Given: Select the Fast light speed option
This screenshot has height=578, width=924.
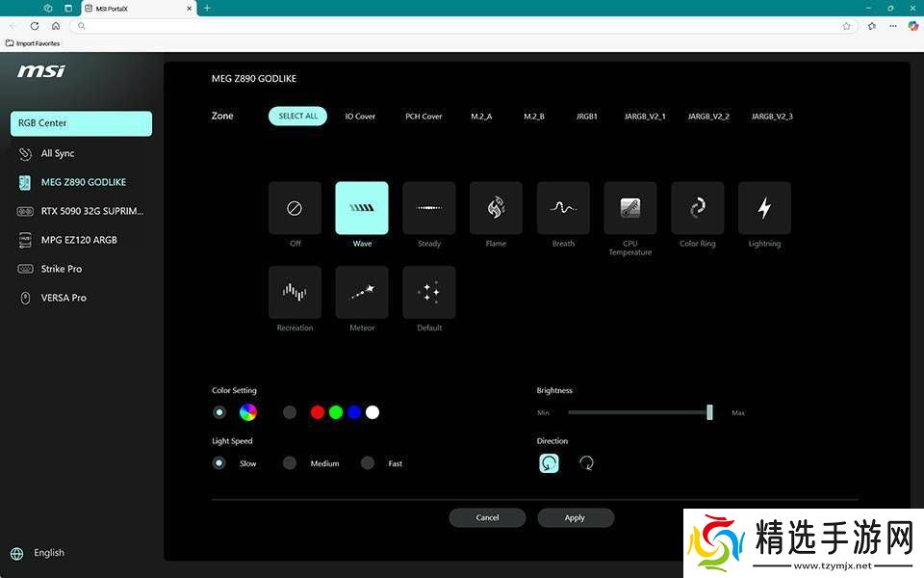Looking at the screenshot, I should tap(368, 463).
